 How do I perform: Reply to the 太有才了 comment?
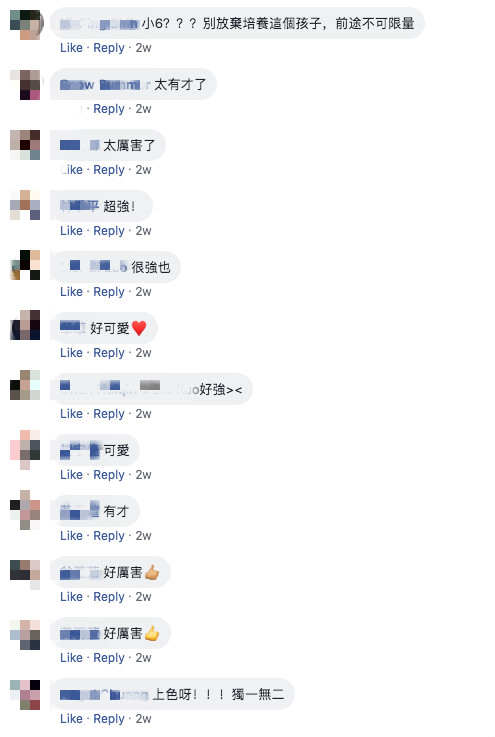click(x=109, y=109)
